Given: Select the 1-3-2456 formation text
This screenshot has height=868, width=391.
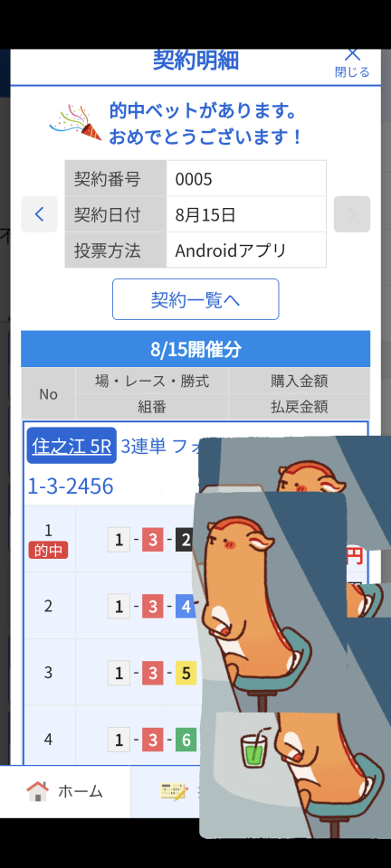Looking at the screenshot, I should 71,486.
